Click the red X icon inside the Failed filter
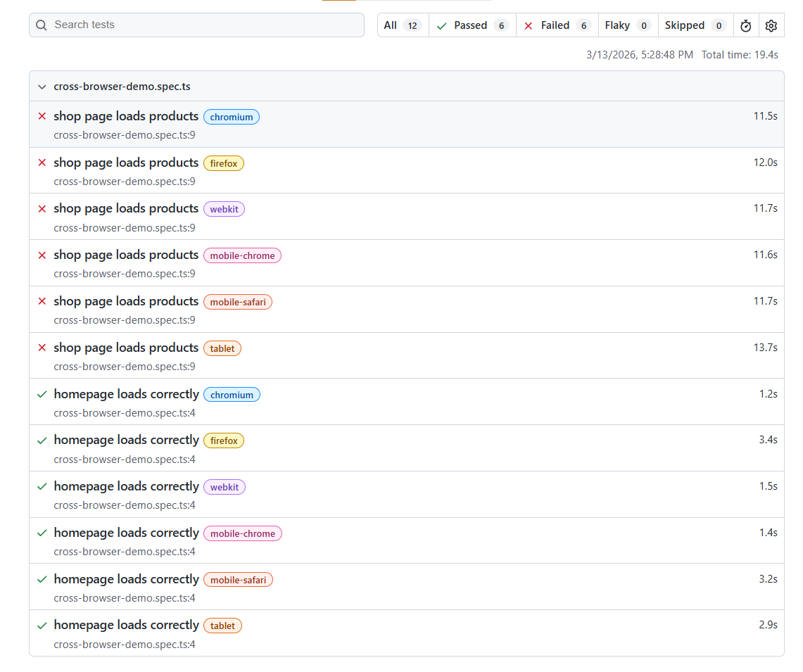 pos(529,25)
